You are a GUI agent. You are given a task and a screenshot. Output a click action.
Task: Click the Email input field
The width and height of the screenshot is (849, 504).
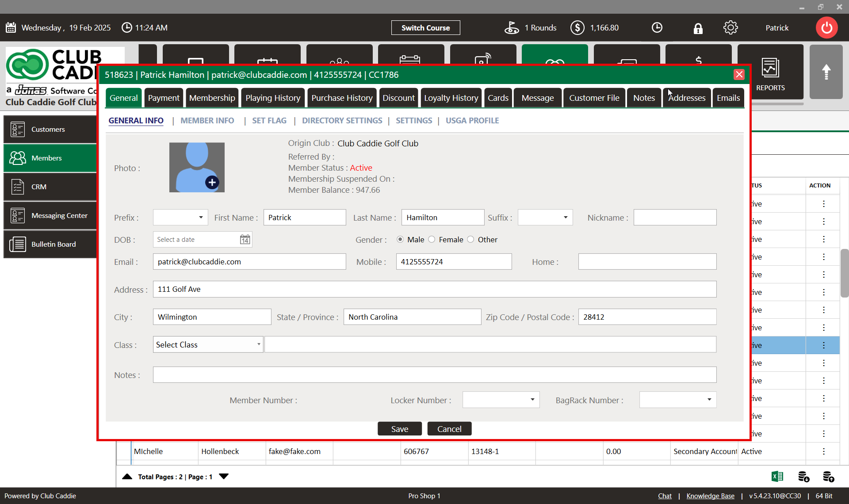click(249, 262)
